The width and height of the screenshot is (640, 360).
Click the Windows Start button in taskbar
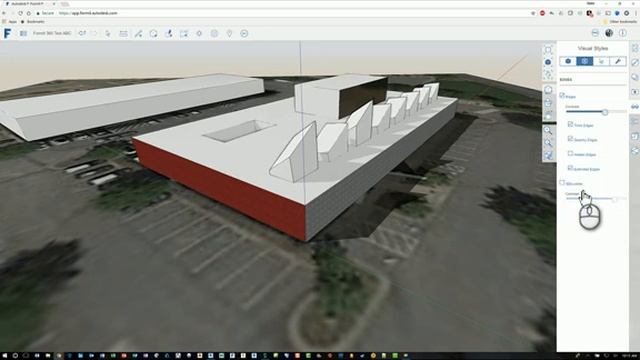pyautogui.click(x=4, y=356)
